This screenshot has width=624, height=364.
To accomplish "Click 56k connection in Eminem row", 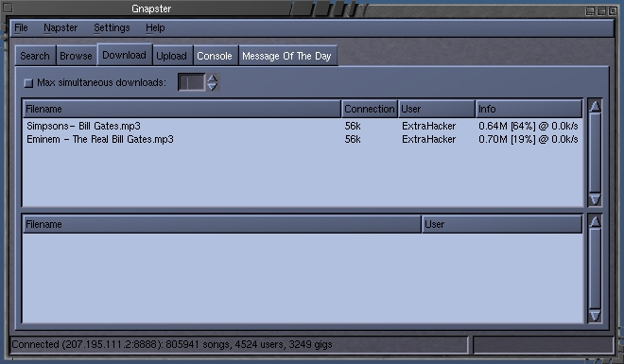I will pyautogui.click(x=353, y=139).
